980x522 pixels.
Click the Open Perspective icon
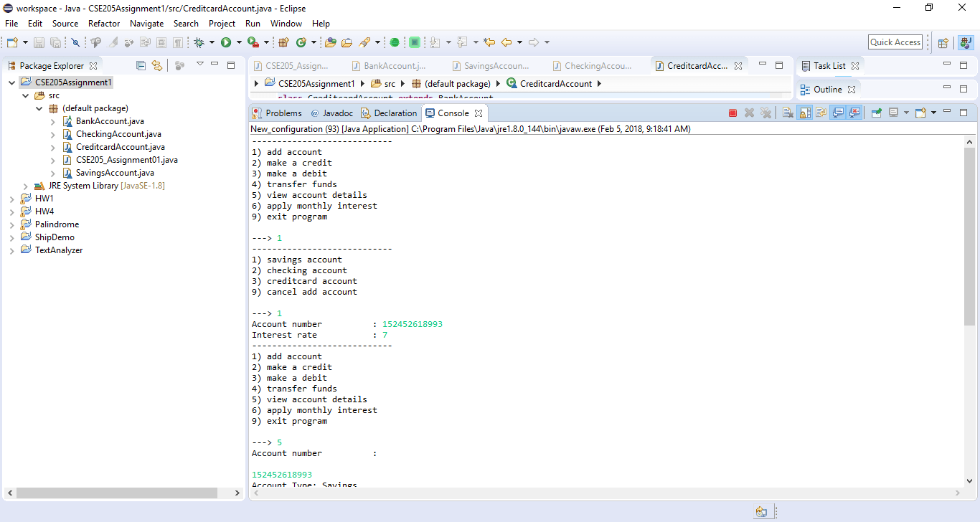pyautogui.click(x=943, y=43)
